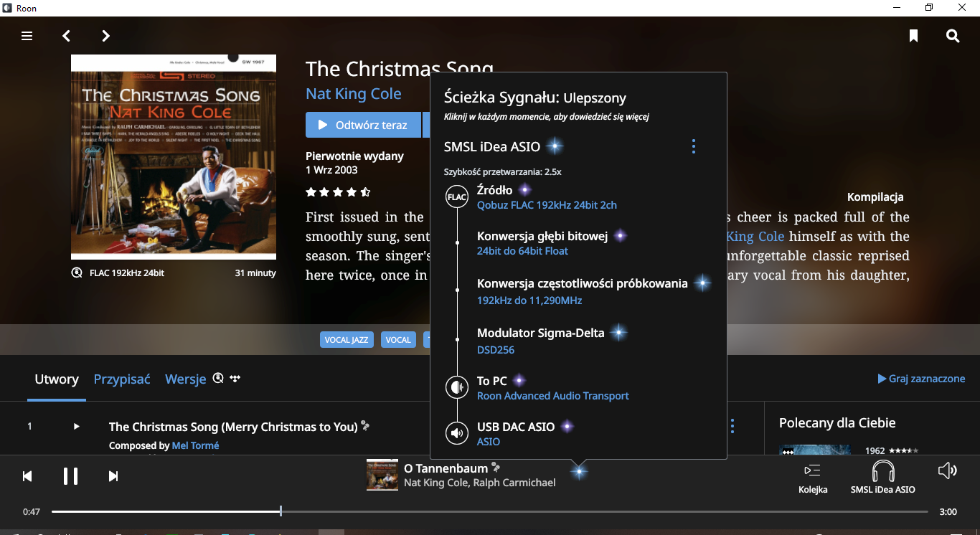Click star beside To PC entry
This screenshot has height=535, width=980.
519,381
